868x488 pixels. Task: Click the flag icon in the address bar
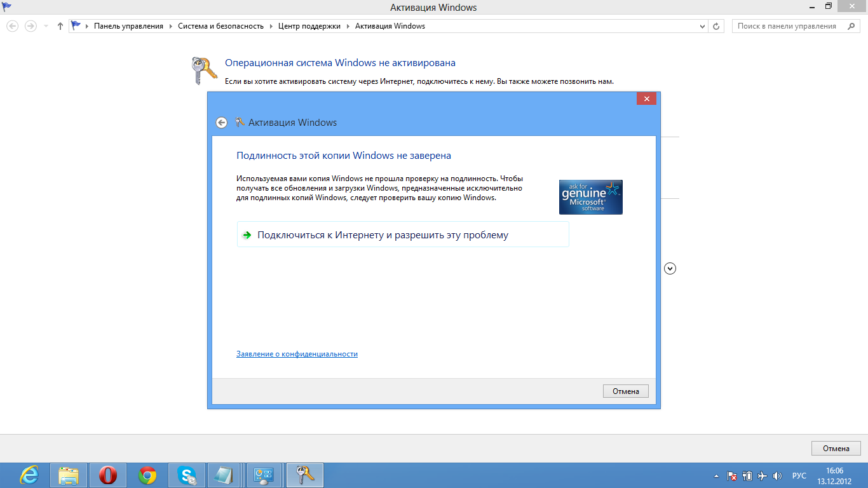[76, 26]
